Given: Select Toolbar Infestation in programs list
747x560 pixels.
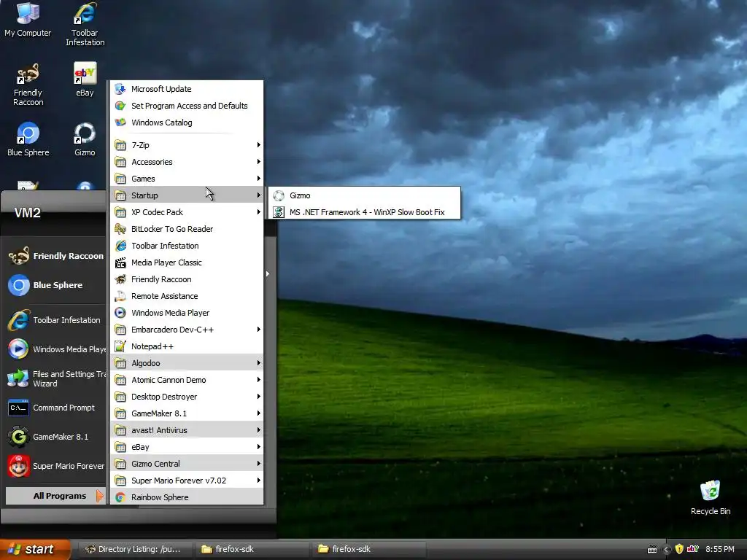Looking at the screenshot, I should 187,246.
